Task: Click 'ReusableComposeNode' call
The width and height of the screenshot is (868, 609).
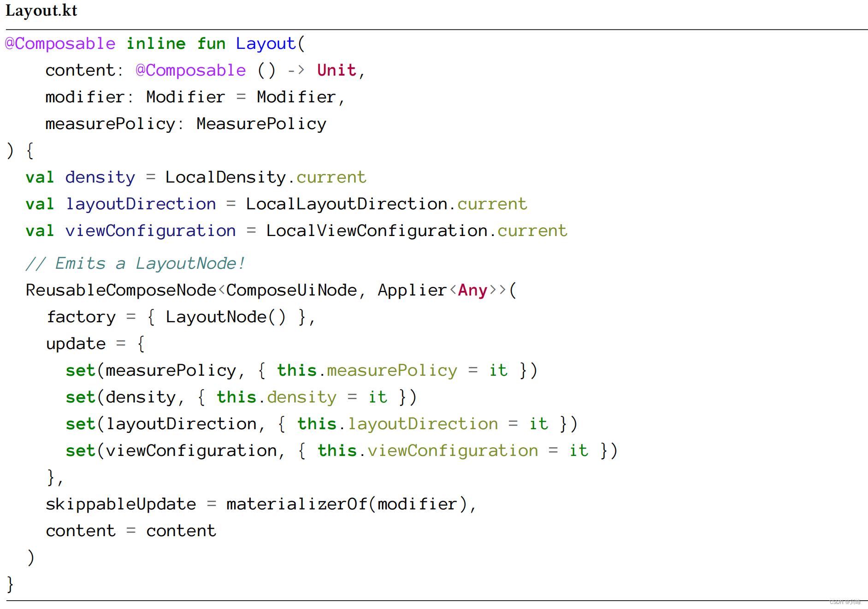Action: tap(121, 290)
